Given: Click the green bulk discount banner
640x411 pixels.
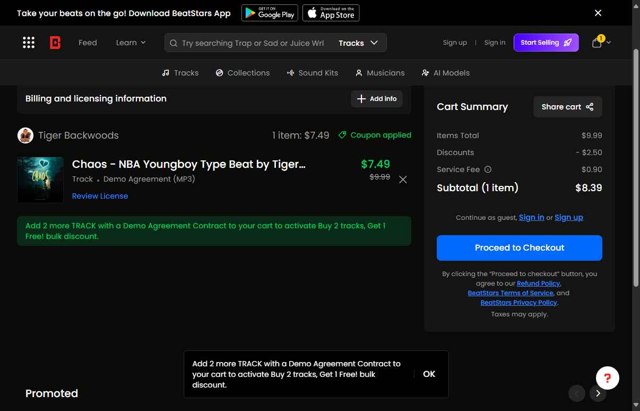Looking at the screenshot, I should [214, 231].
